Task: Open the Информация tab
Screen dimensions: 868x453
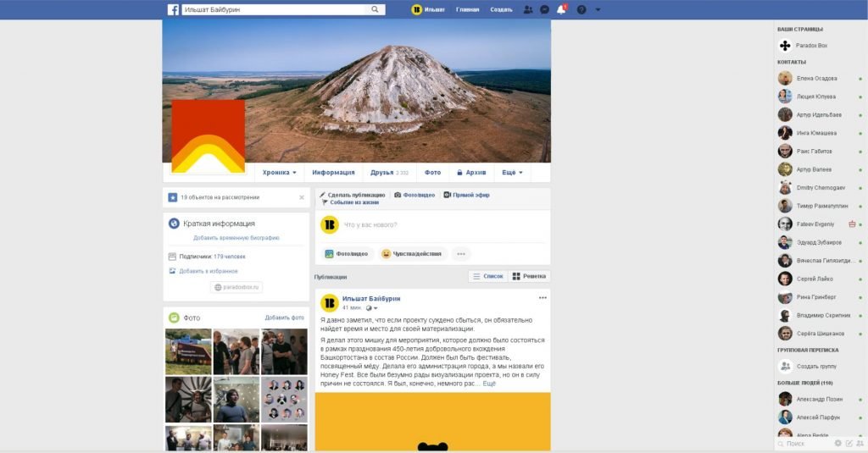Action: [x=333, y=172]
